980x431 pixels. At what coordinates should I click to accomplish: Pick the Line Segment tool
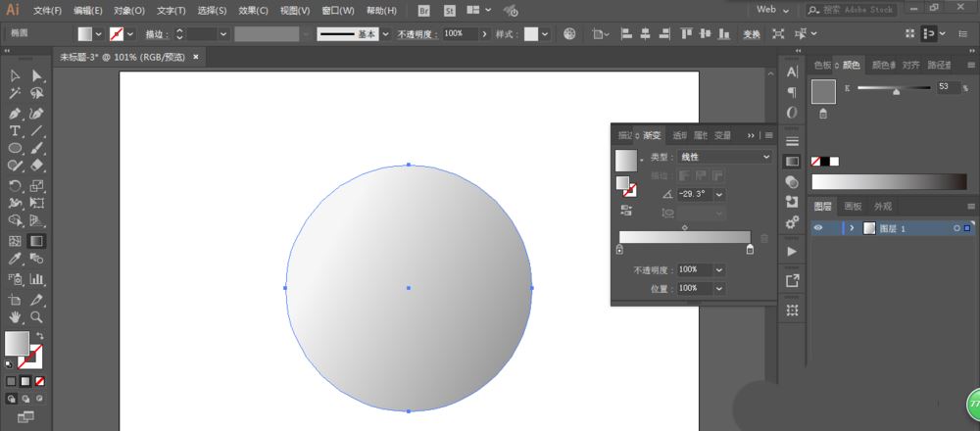tap(37, 131)
